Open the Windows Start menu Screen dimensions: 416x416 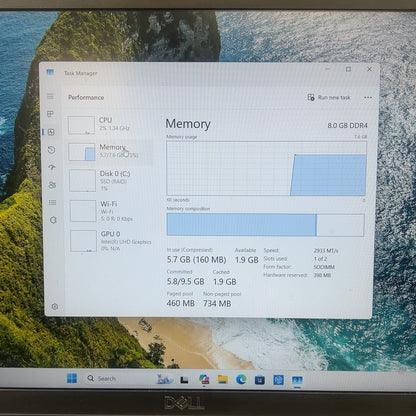[x=72, y=378]
